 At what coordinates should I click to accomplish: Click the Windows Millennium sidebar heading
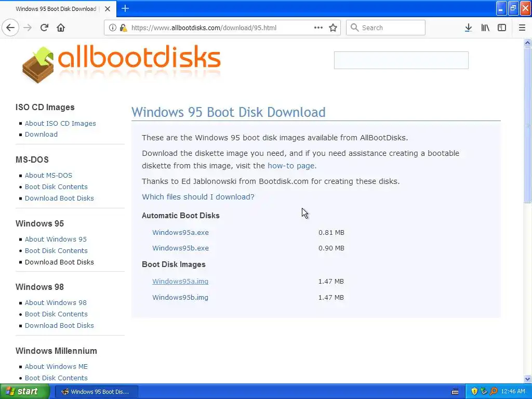pos(56,351)
